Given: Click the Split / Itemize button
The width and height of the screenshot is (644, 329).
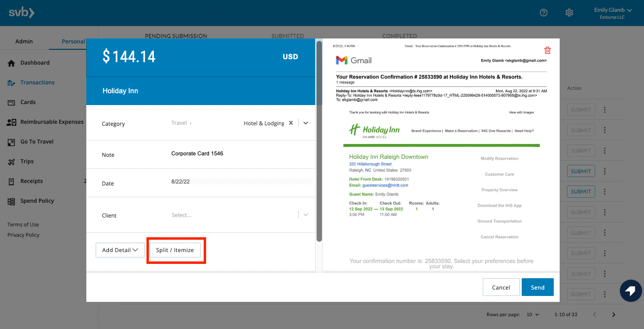Looking at the screenshot, I should pos(175,250).
